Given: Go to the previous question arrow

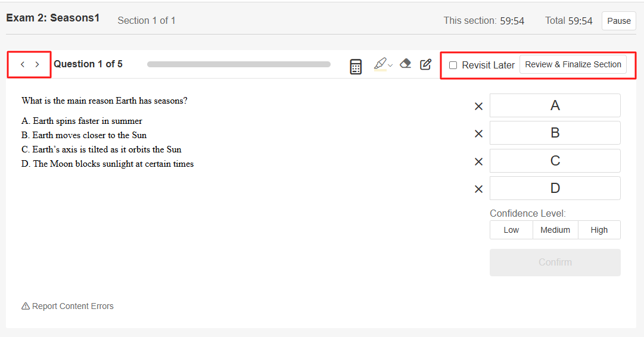Looking at the screenshot, I should click(x=23, y=64).
